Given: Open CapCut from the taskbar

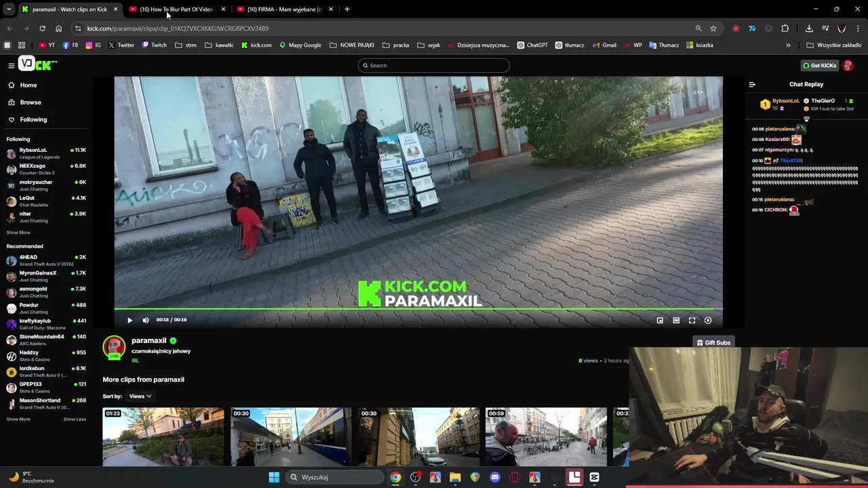Looking at the screenshot, I should tap(594, 477).
